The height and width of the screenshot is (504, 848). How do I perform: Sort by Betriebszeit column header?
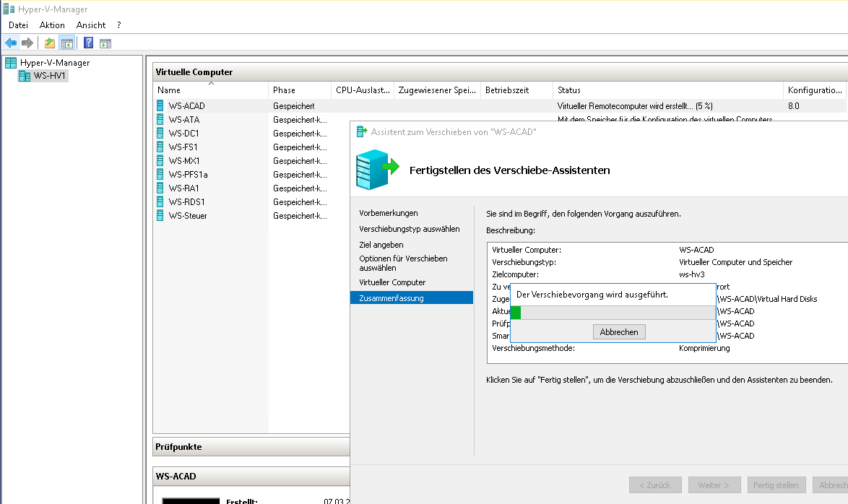pyautogui.click(x=516, y=90)
